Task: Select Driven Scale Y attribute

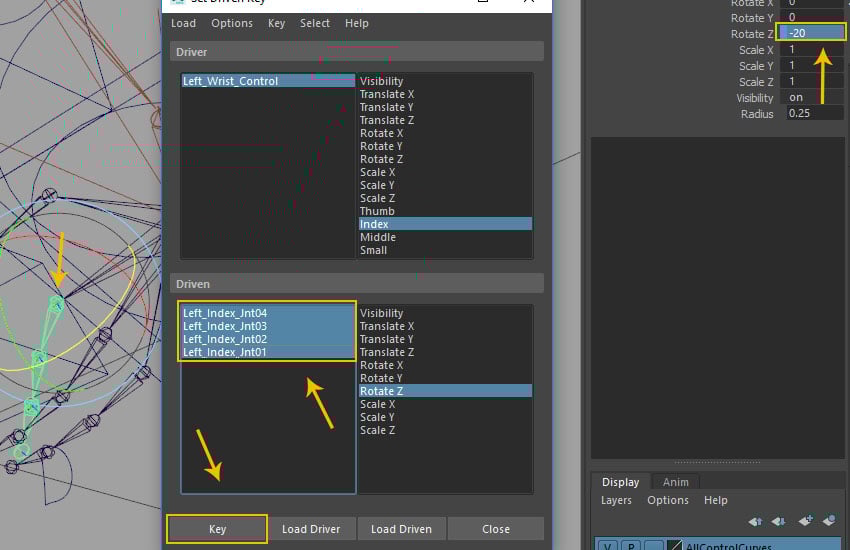Action: coord(445,417)
